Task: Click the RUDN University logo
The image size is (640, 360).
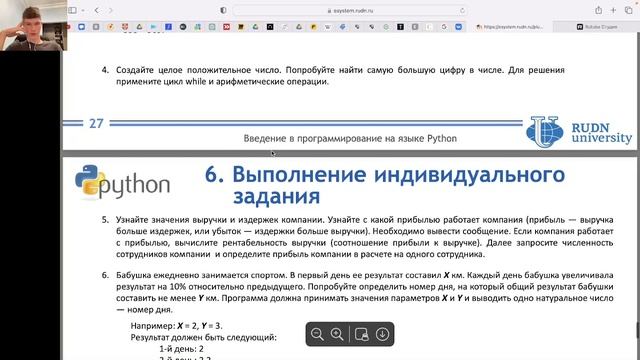Action: point(579,132)
